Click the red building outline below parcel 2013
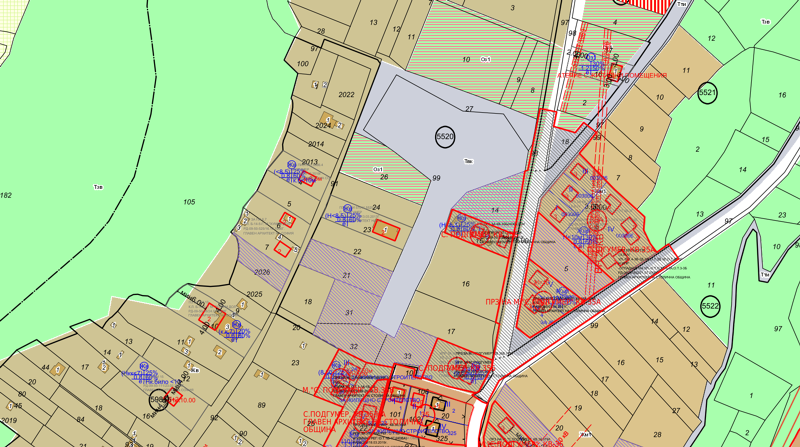Viewport: 800px width, 447px height. [308, 180]
